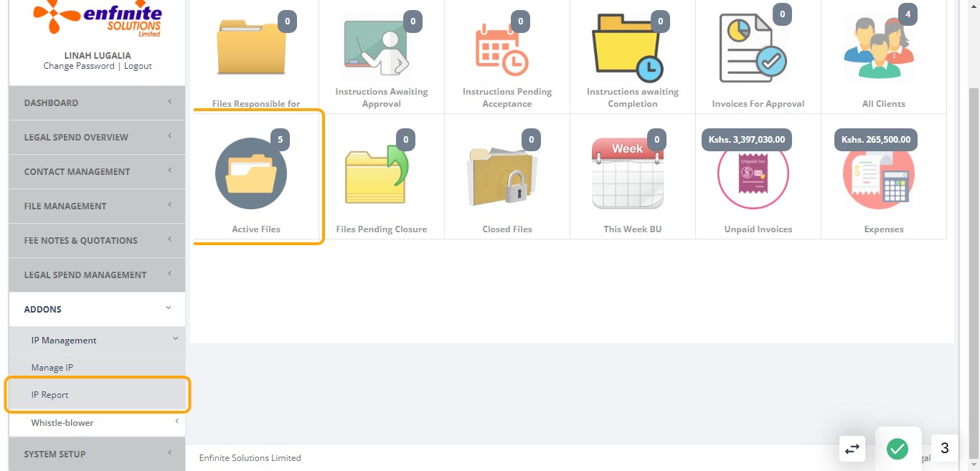Screen dimensions: 980x471
Task: Click the Change Password link
Action: pos(79,66)
